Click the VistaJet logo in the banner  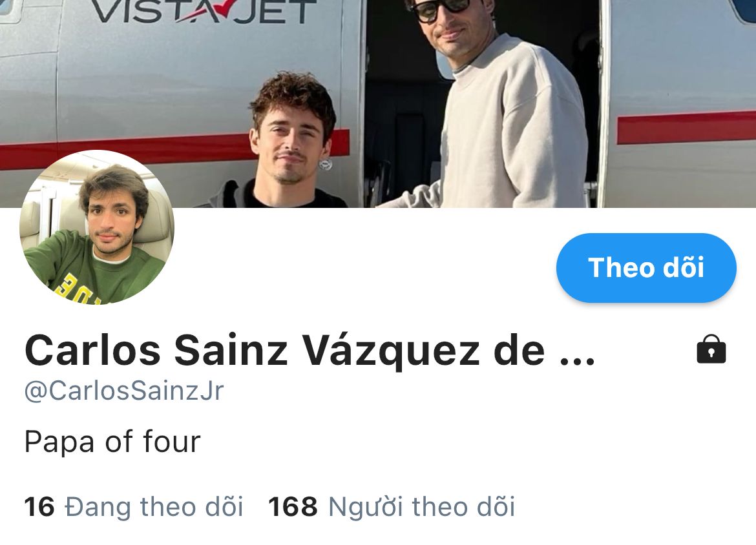(203, 12)
